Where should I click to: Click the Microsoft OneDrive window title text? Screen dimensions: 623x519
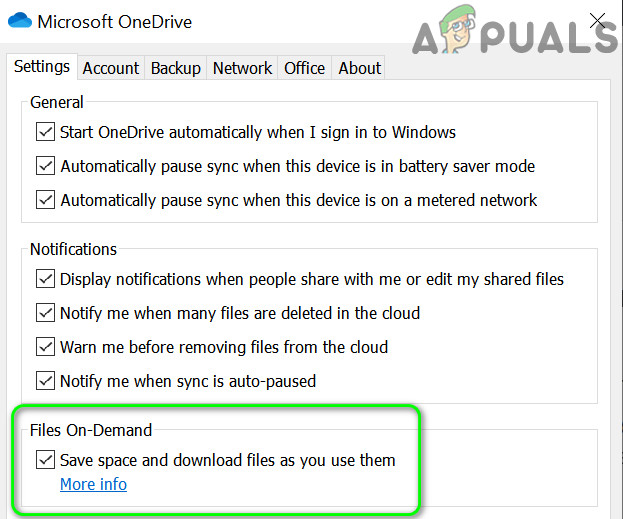point(116,21)
